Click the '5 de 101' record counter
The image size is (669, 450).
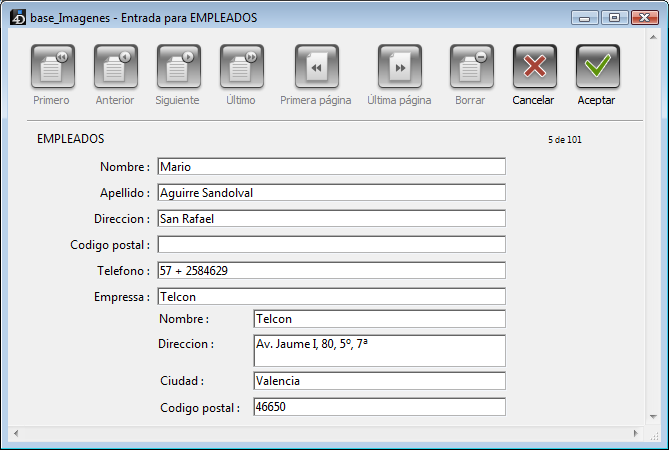point(564,139)
